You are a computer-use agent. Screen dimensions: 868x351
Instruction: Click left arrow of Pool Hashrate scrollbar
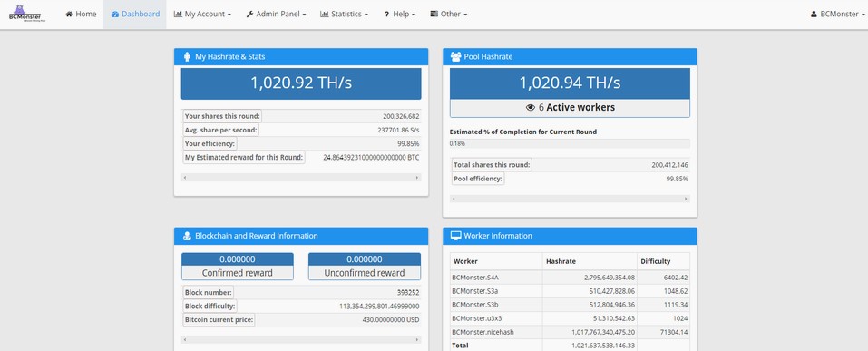454,199
